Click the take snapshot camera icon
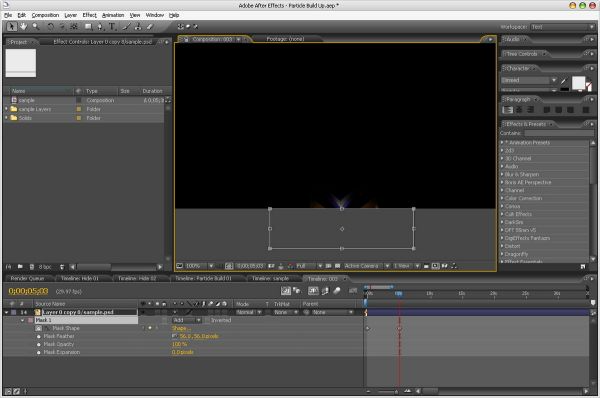The height and width of the screenshot is (398, 600). (x=271, y=266)
